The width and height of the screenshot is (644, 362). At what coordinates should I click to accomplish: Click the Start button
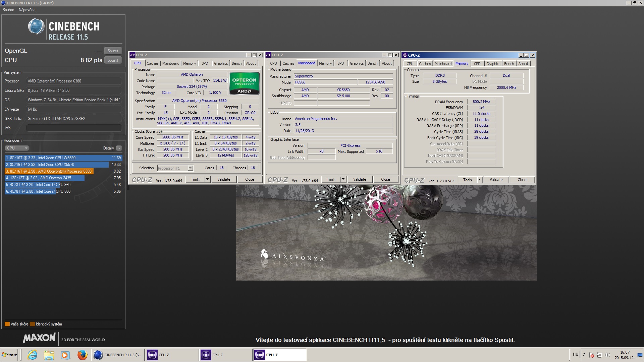9,355
